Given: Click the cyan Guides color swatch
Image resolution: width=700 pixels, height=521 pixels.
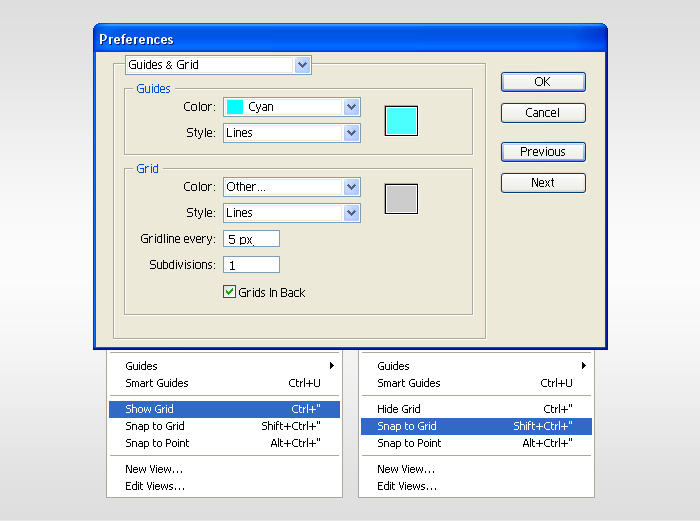Looking at the screenshot, I should pyautogui.click(x=401, y=121).
